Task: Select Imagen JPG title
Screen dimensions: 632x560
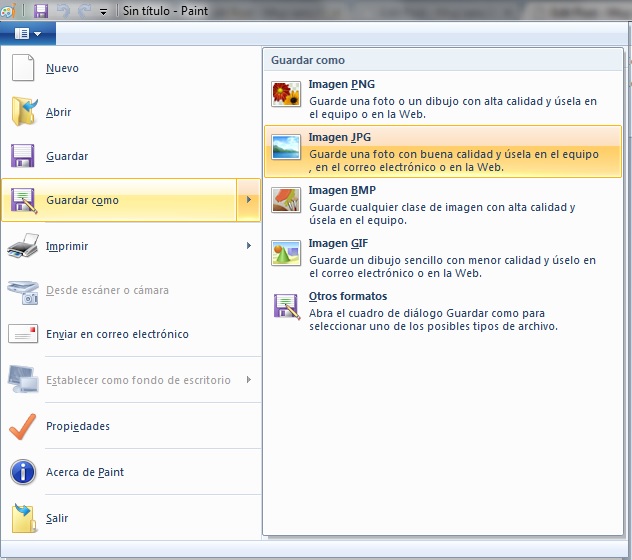Action: (x=340, y=137)
